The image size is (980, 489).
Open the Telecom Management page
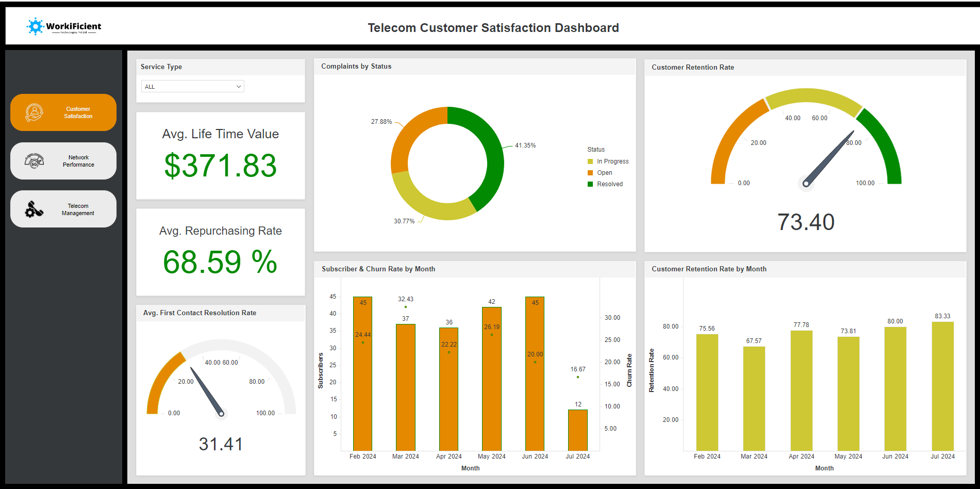(63, 209)
